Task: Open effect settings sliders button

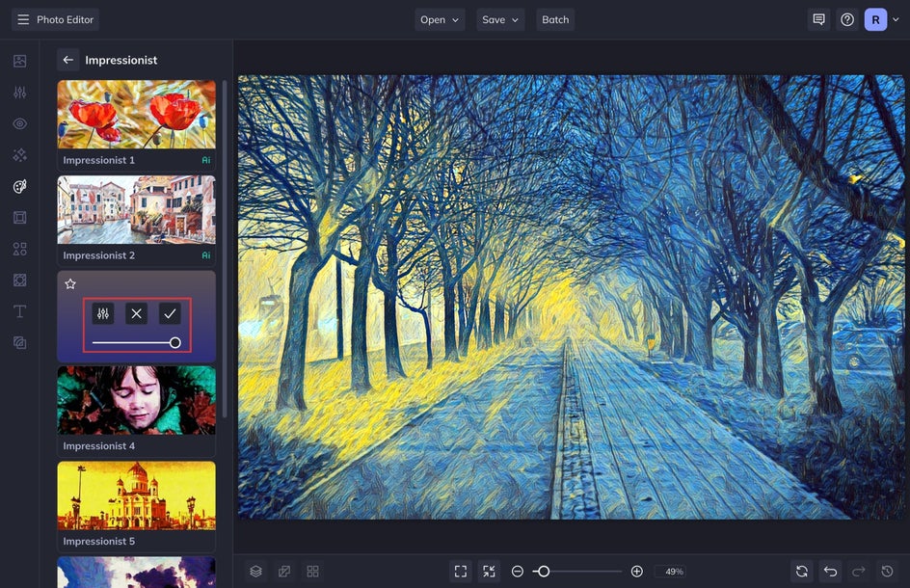Action: 103,314
